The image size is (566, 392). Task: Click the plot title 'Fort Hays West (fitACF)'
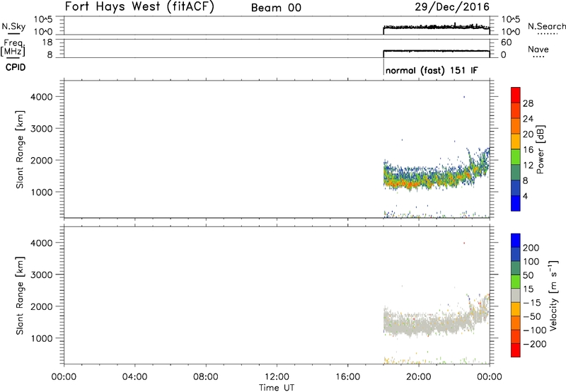click(x=139, y=7)
